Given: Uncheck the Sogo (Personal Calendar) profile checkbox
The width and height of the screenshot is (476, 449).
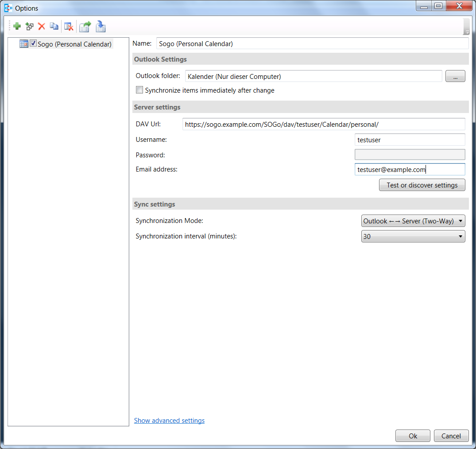Looking at the screenshot, I should pos(33,43).
